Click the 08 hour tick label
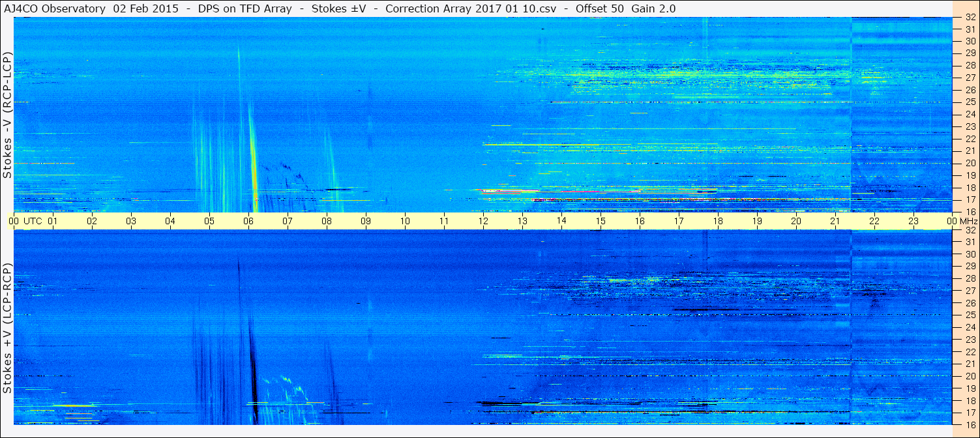Viewport: 980px width, 438px height. coord(327,221)
